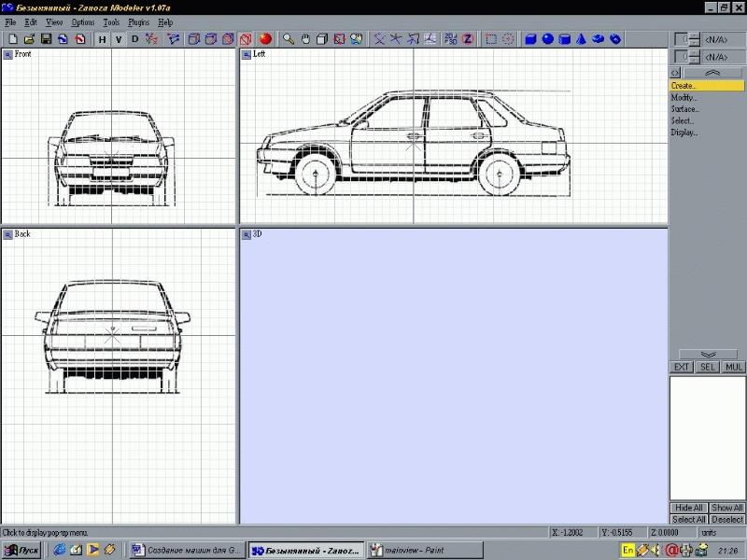Open the Edit menu
The height and width of the screenshot is (560, 747).
click(31, 22)
